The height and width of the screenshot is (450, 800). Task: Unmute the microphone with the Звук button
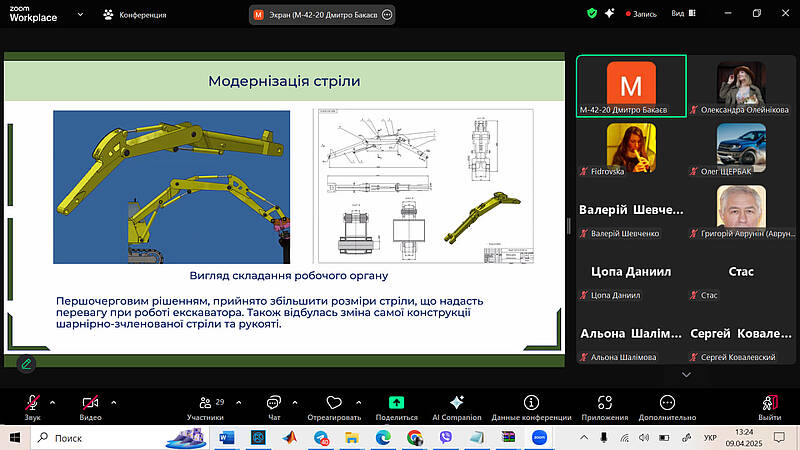pyautogui.click(x=32, y=408)
